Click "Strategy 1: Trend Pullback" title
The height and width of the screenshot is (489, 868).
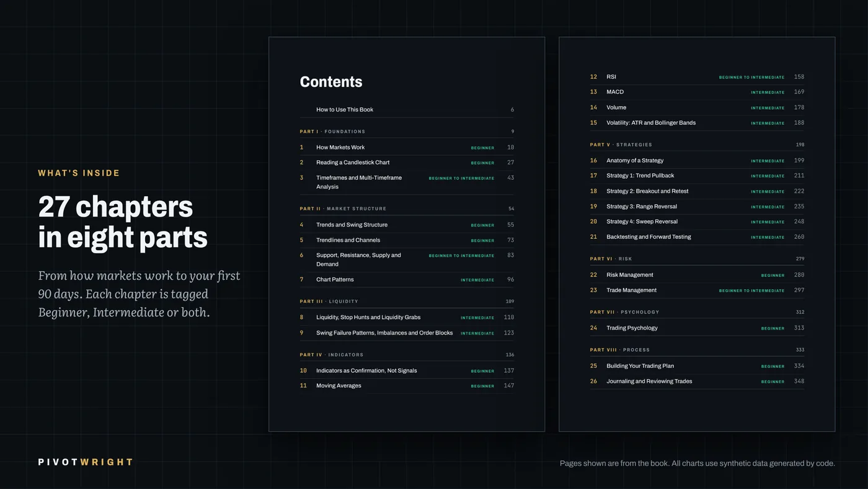point(640,176)
